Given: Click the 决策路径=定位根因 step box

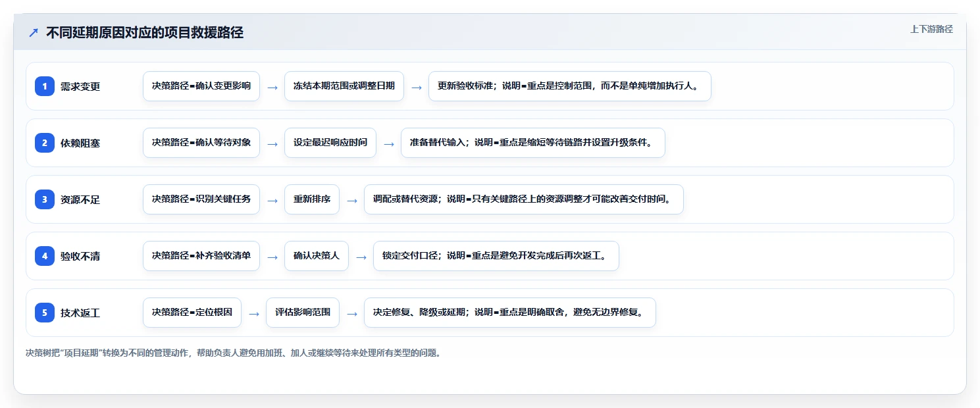Looking at the screenshot, I should [x=192, y=313].
